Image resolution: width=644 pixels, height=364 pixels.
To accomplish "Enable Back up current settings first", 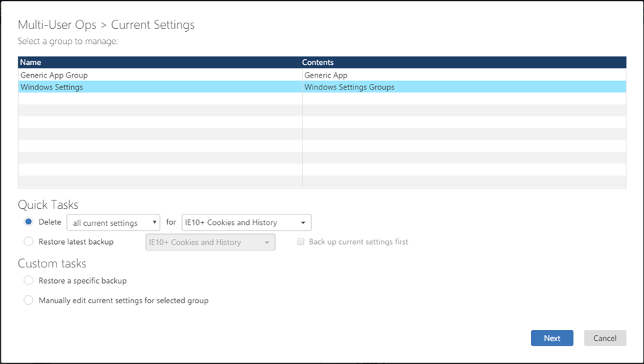I will [301, 242].
